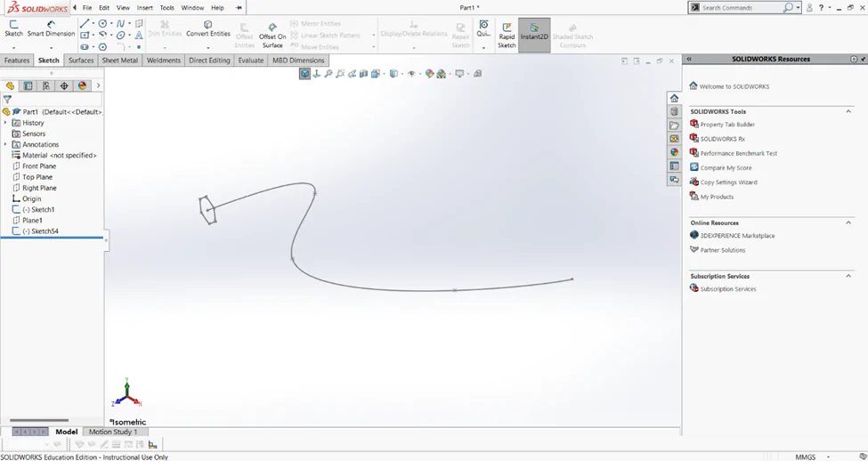
Task: Expand the Annotations tree node
Action: click(5, 144)
